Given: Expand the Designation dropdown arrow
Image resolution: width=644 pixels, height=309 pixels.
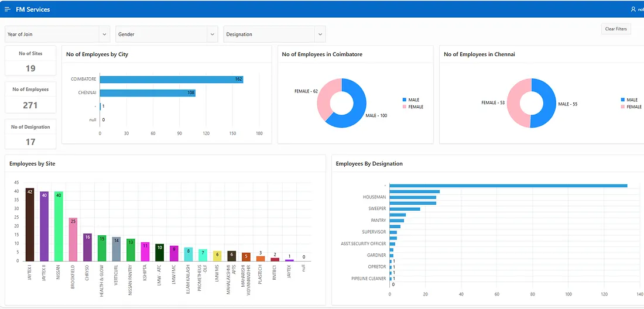Looking at the screenshot, I should tap(320, 35).
